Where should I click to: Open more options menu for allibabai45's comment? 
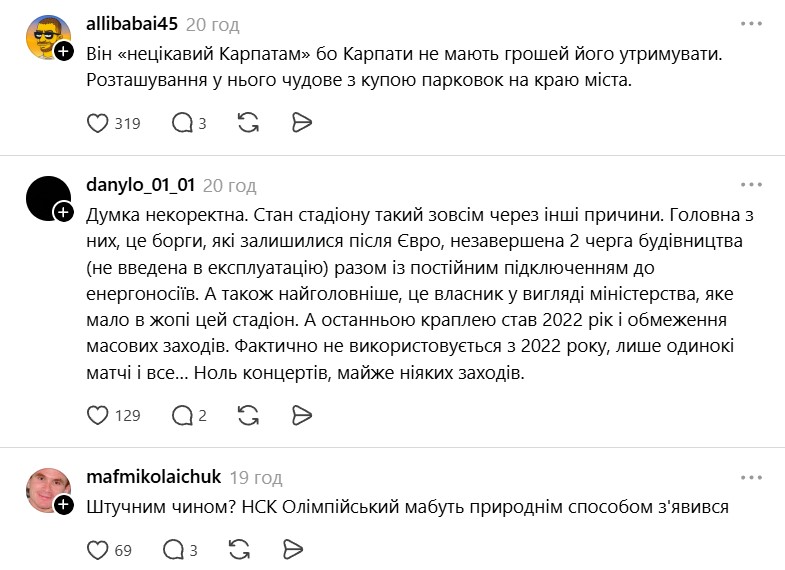coord(751,24)
